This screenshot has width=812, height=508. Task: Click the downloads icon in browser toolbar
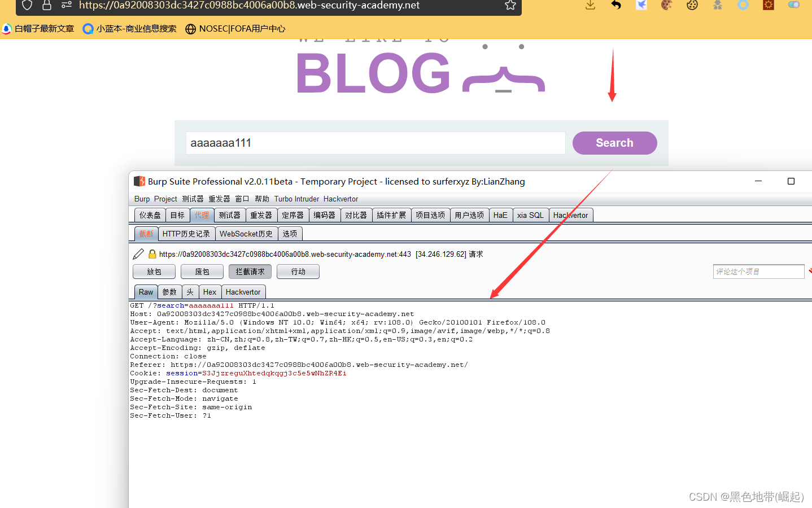590,5
